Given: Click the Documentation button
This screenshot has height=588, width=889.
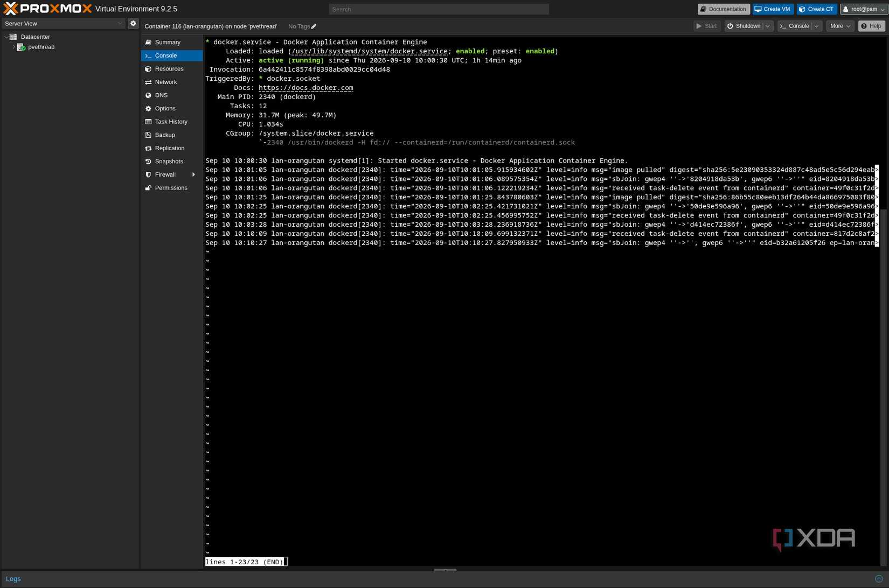Looking at the screenshot, I should (x=724, y=9).
